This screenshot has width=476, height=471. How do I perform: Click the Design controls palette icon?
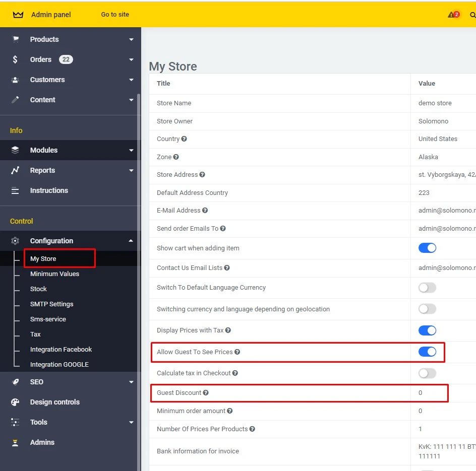(x=15, y=402)
